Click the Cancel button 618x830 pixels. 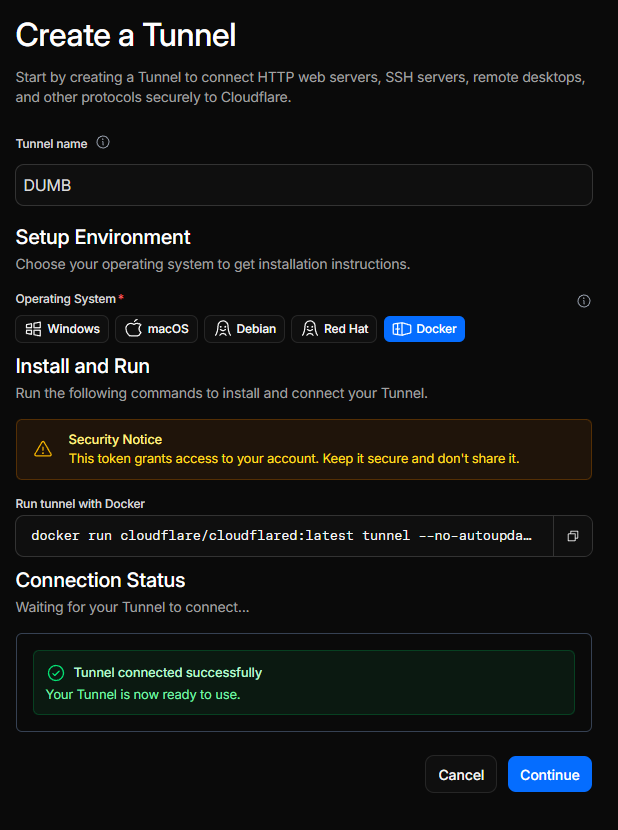[461, 774]
